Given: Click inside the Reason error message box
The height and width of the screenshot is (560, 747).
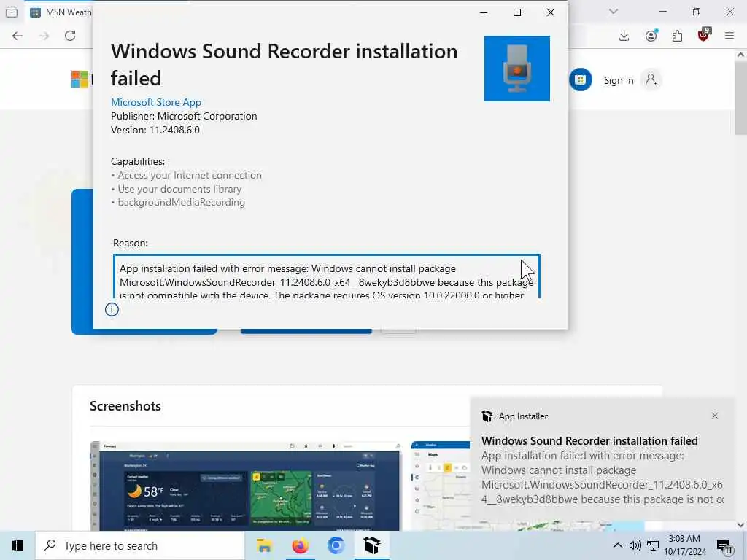Looking at the screenshot, I should 326,277.
